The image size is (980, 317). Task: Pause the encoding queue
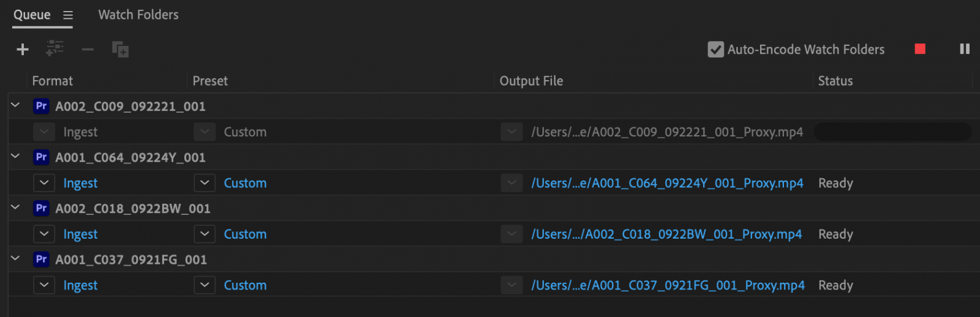965,49
